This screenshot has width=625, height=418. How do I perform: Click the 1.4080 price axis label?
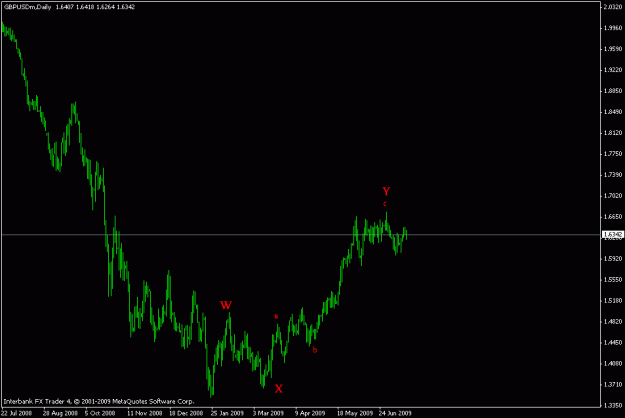click(x=613, y=363)
